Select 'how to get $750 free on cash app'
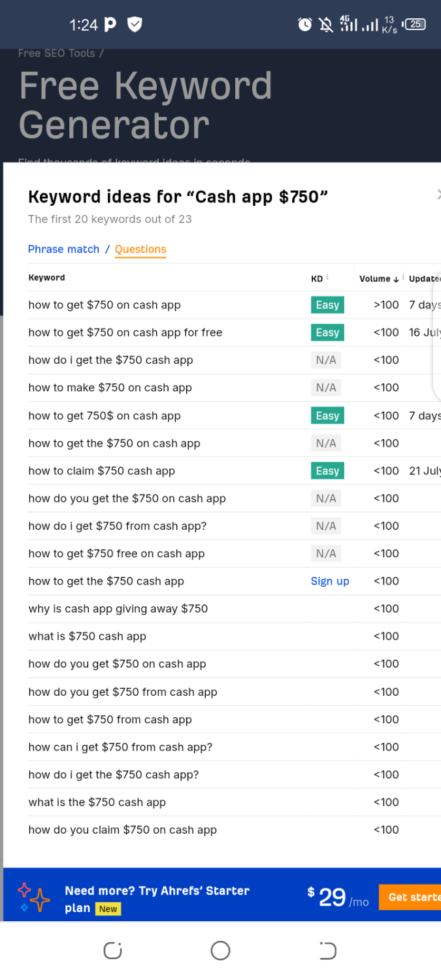The image size is (441, 980). pyautogui.click(x=116, y=553)
